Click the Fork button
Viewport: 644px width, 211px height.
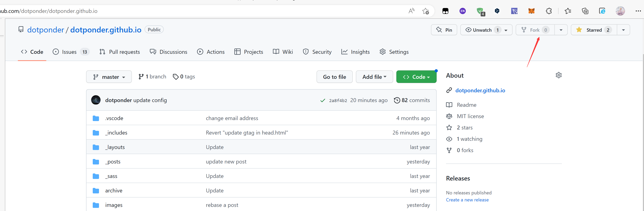pos(535,30)
